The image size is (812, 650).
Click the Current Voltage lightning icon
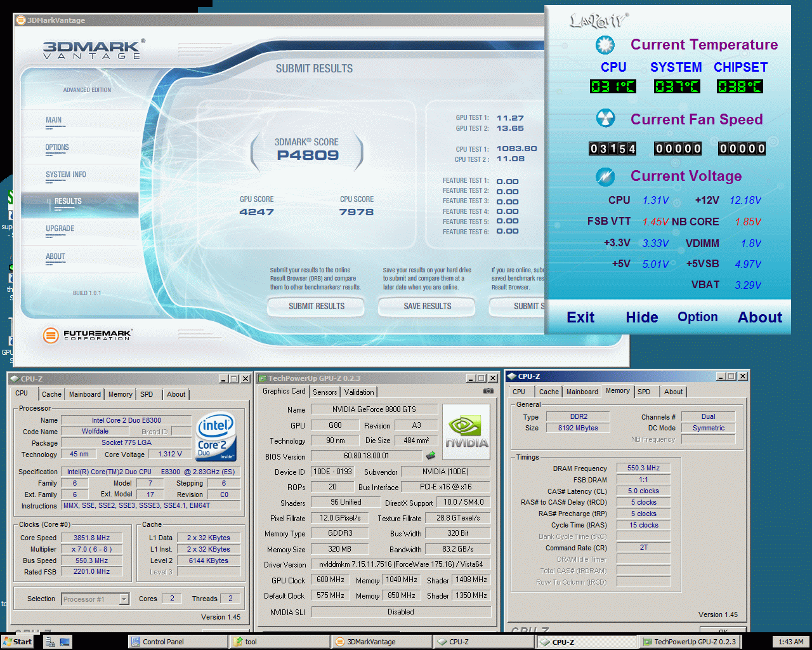click(605, 176)
